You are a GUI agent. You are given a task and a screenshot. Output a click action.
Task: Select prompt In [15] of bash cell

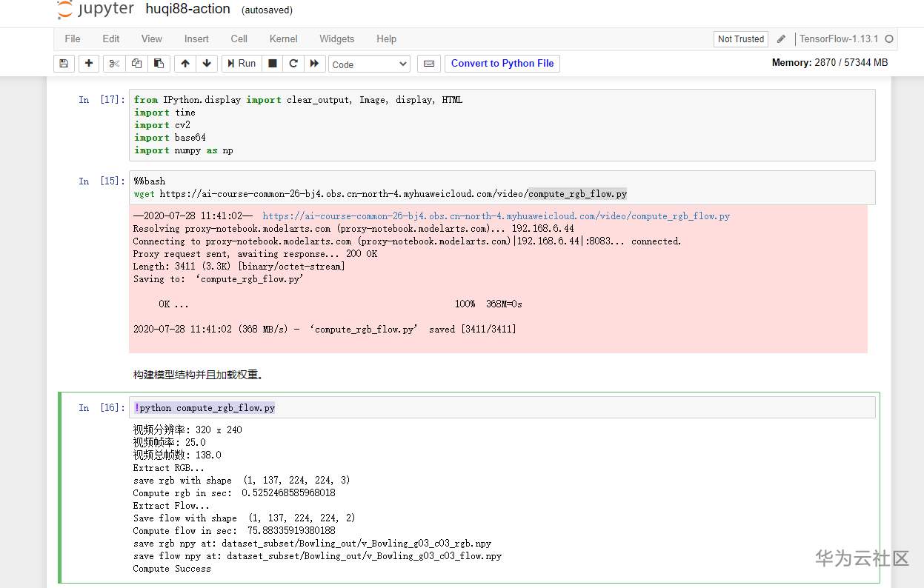102,181
